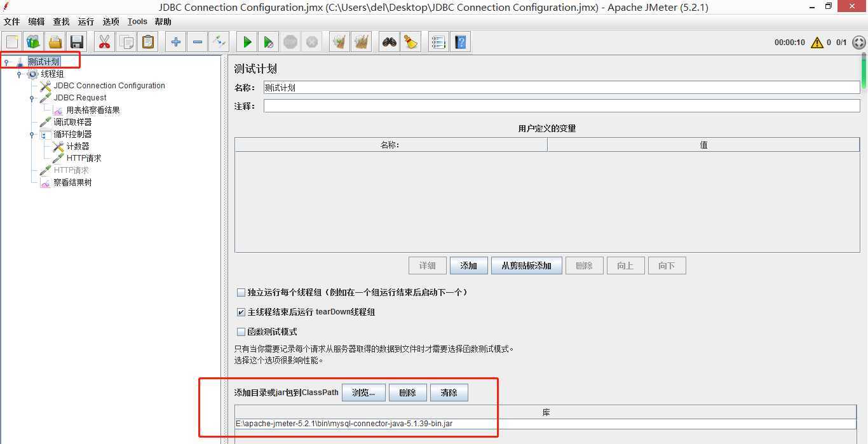This screenshot has height=444, width=868.
Task: Click the 添加 variable button
Action: [469, 266]
